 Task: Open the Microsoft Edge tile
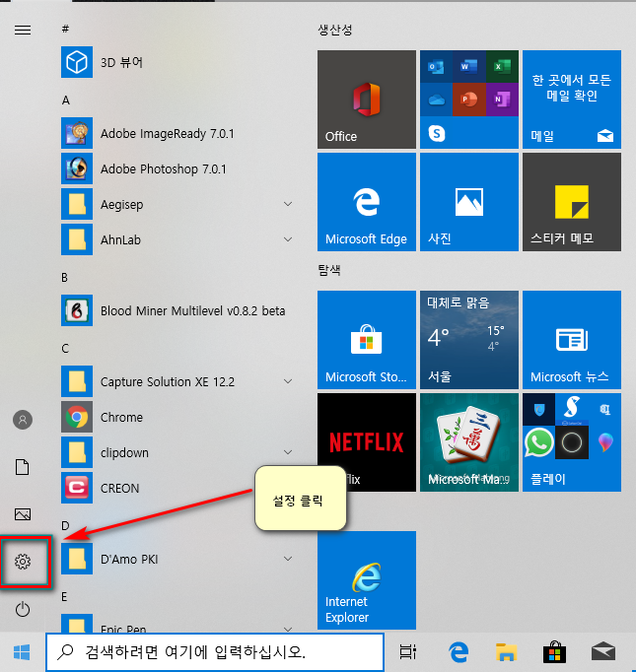(x=367, y=202)
